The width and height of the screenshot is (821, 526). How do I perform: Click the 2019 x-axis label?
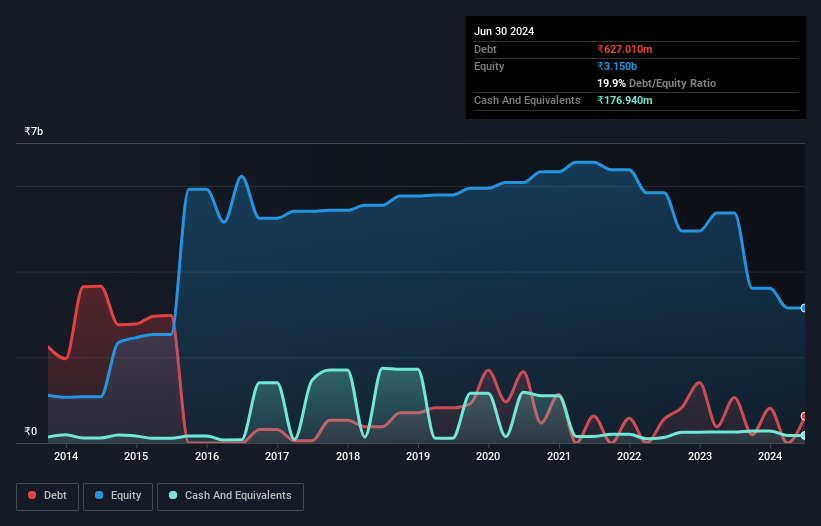(x=418, y=456)
